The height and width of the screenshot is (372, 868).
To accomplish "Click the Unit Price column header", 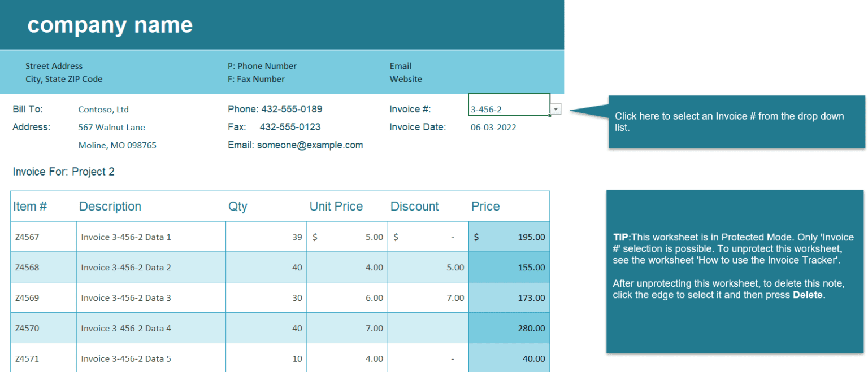I will pyautogui.click(x=336, y=206).
